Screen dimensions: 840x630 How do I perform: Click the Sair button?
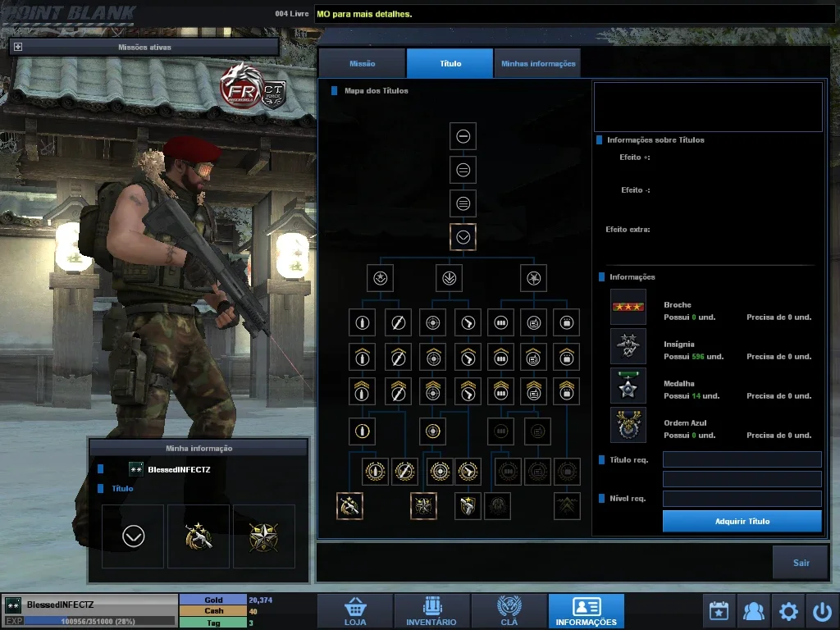[x=801, y=563]
